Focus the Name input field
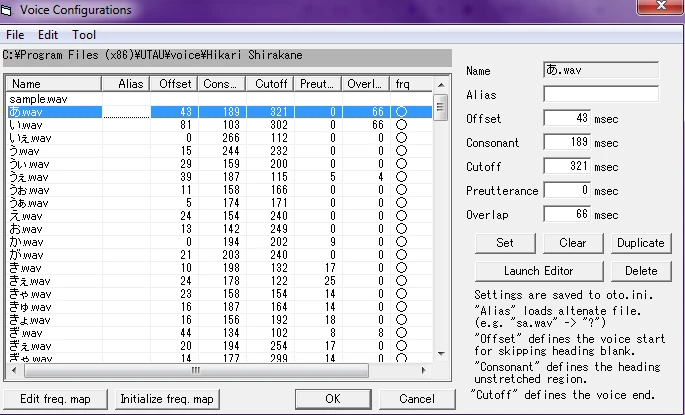Image resolution: width=685 pixels, height=415 pixels. tap(601, 70)
